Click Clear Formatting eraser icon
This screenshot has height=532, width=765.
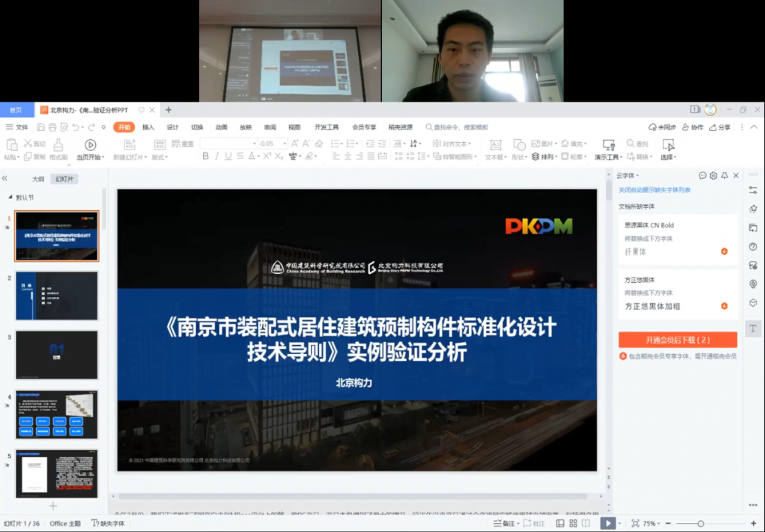tap(319, 143)
